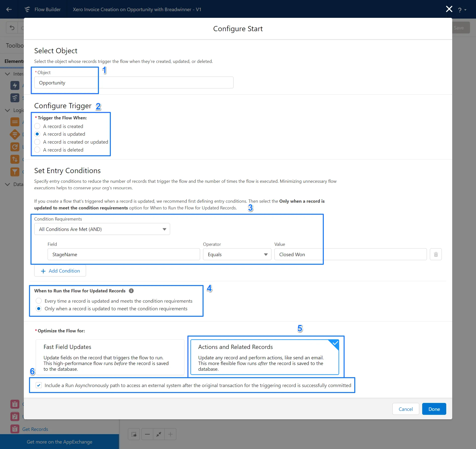Select the Assignment toolbox icon
476x449 pixels.
(15, 122)
